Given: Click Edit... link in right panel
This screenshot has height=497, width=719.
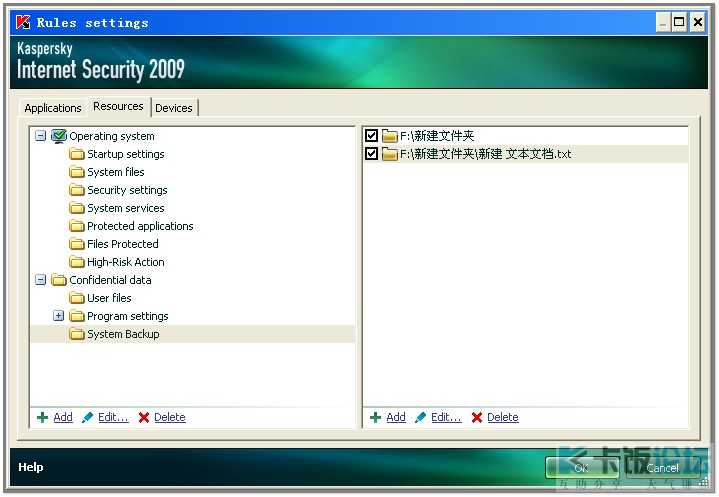Looking at the screenshot, I should tap(446, 417).
